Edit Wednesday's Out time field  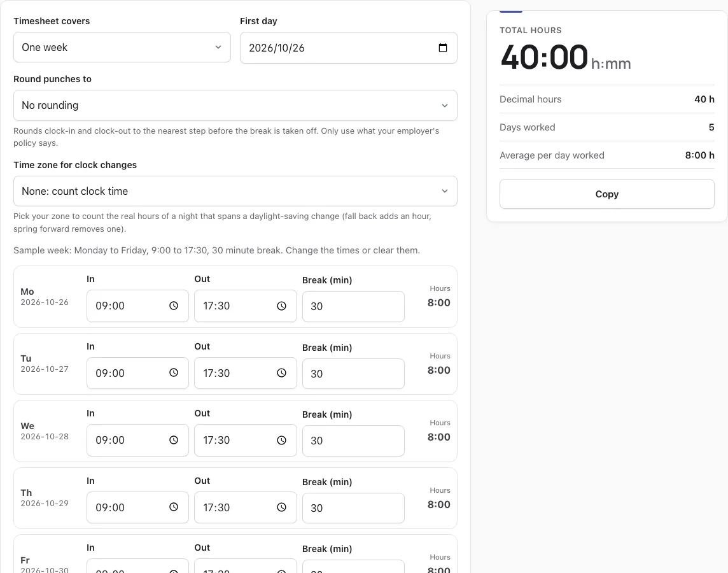pos(246,440)
